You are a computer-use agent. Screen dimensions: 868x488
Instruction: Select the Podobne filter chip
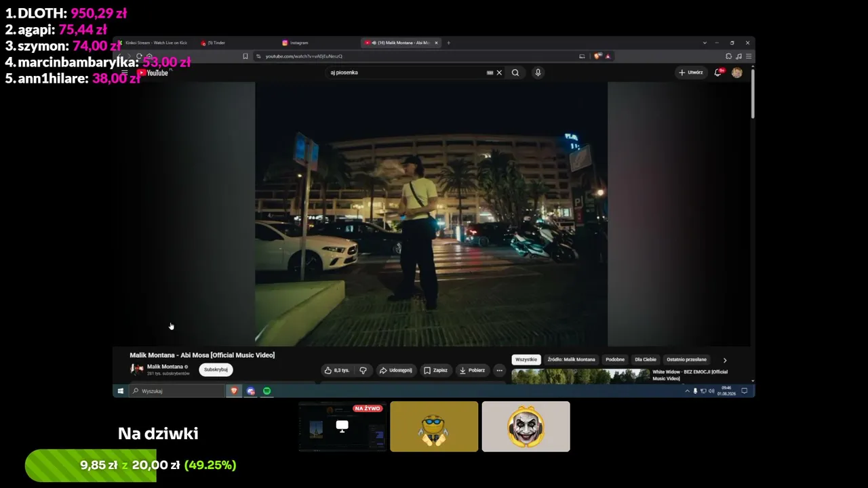coord(615,360)
